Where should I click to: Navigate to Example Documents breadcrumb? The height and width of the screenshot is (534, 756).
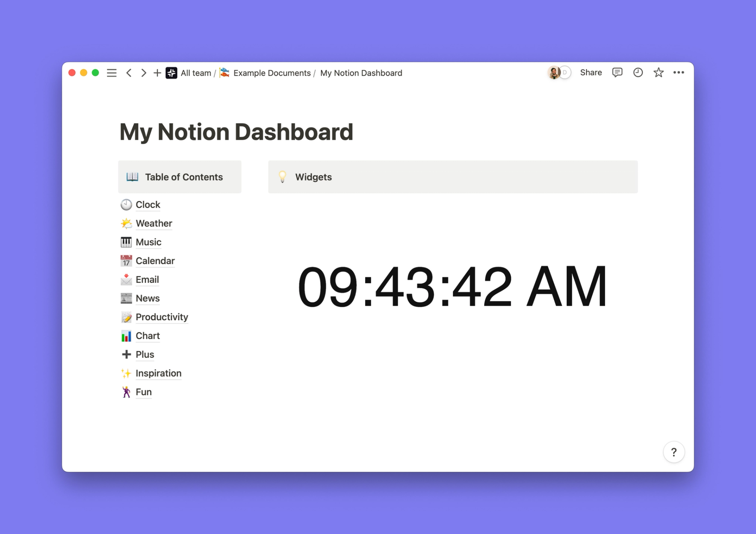point(272,73)
